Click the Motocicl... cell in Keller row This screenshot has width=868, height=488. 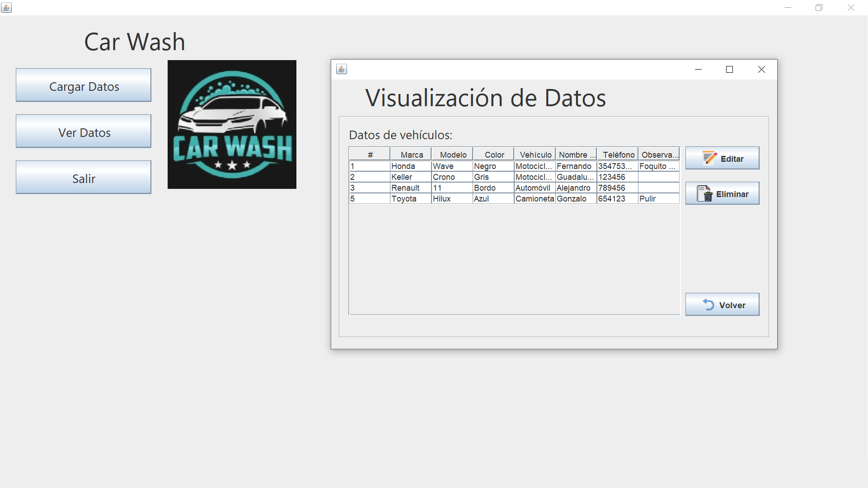pyautogui.click(x=535, y=177)
